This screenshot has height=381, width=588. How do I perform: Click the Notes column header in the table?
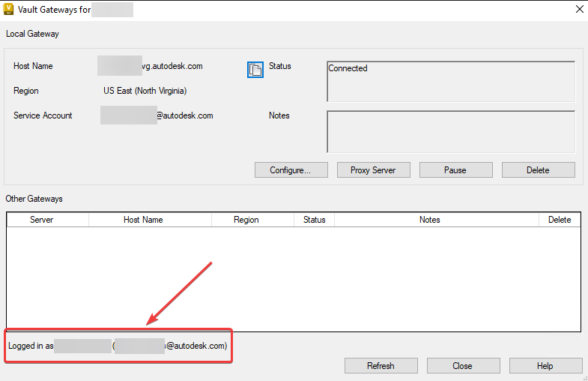[437, 220]
